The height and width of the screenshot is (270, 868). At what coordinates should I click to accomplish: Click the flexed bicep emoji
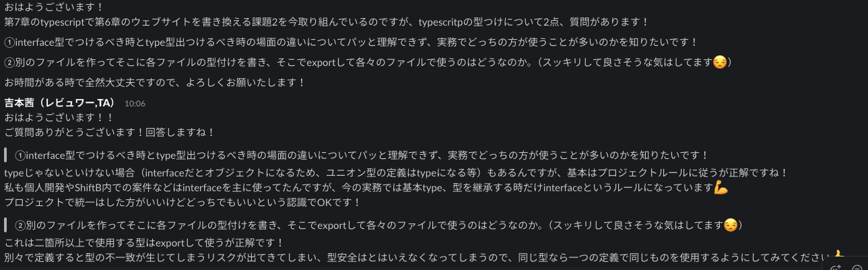pyautogui.click(x=721, y=188)
